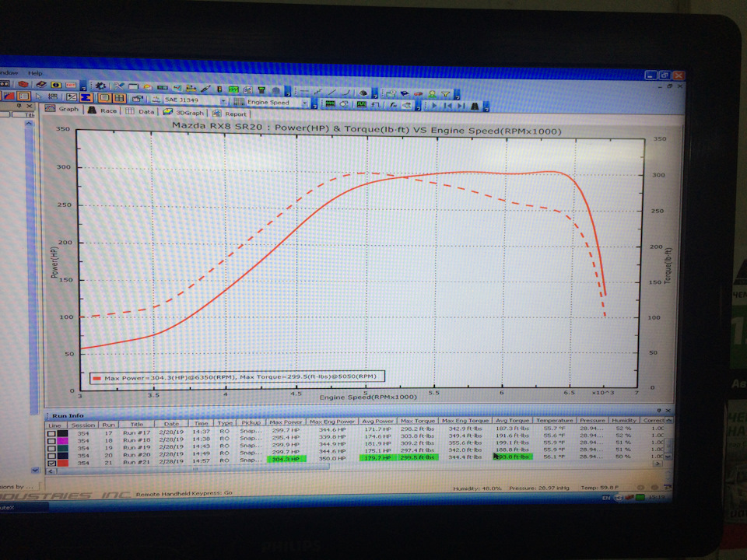The width and height of the screenshot is (747, 560).
Task: Click the icon left of SAE J1349
Action: (x=156, y=100)
